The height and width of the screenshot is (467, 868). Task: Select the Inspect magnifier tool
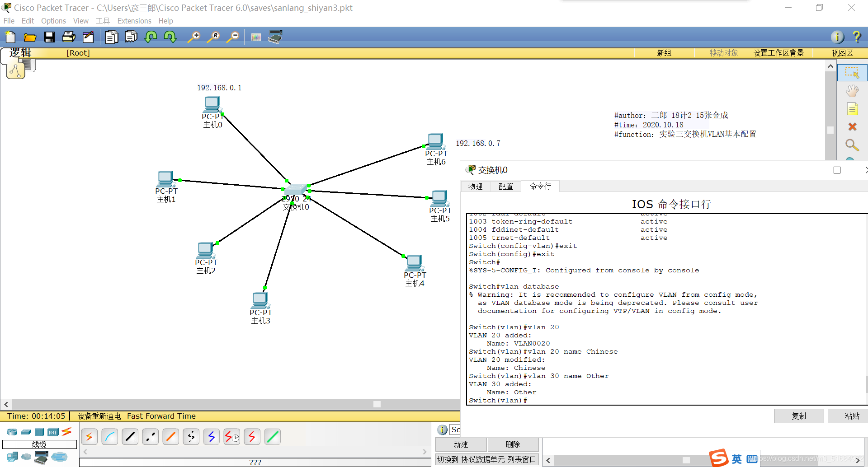852,145
